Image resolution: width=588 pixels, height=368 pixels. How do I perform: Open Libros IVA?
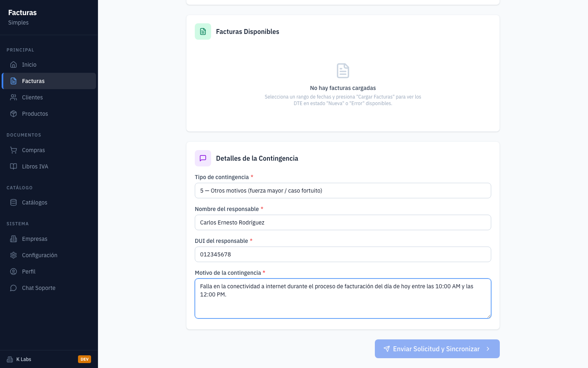click(x=49, y=166)
